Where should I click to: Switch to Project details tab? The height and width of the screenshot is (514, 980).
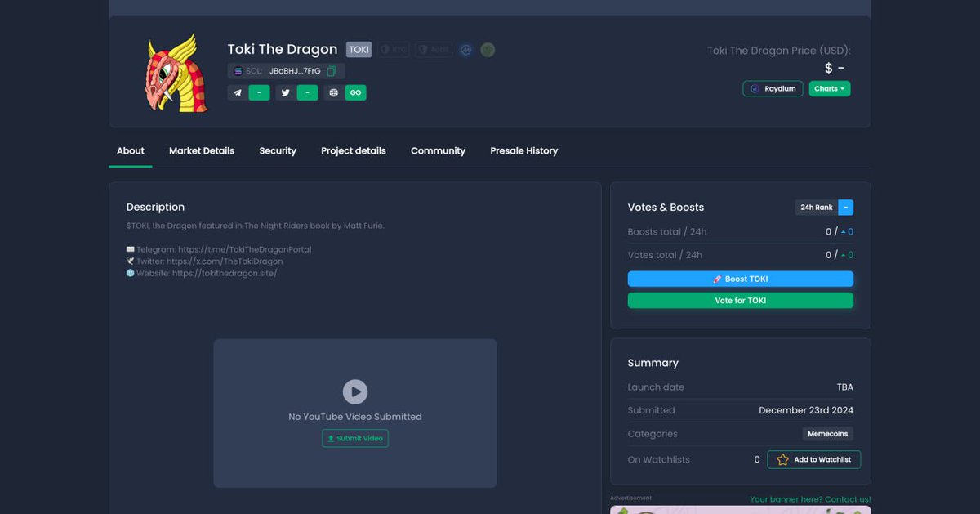pyautogui.click(x=354, y=150)
